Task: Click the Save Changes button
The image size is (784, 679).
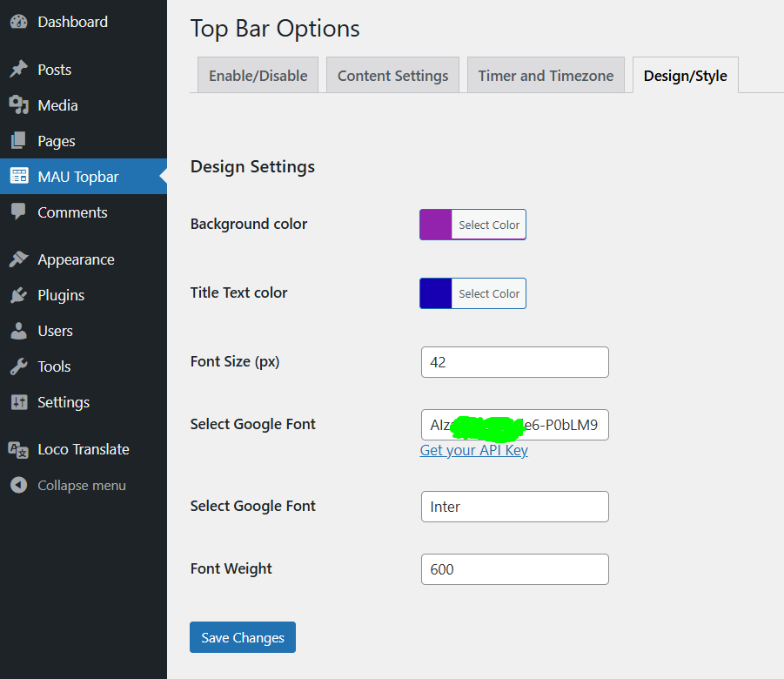Action: tap(243, 637)
